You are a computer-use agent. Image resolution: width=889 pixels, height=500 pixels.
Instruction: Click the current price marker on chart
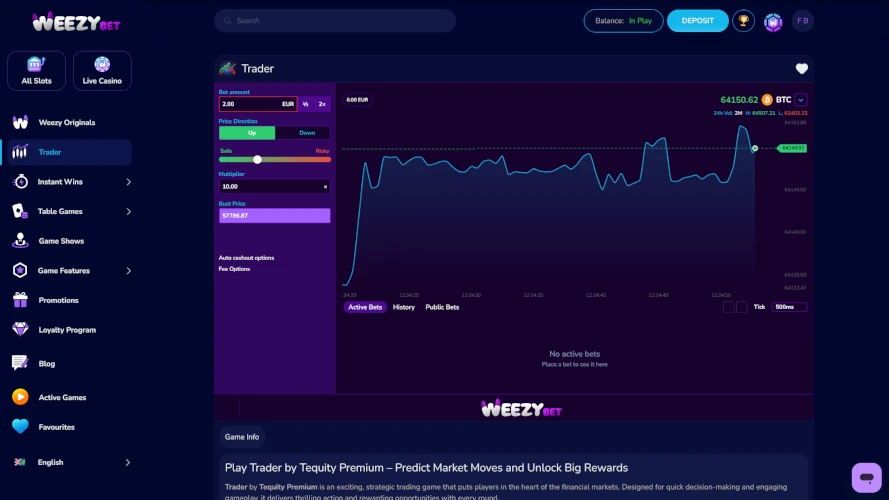(755, 149)
